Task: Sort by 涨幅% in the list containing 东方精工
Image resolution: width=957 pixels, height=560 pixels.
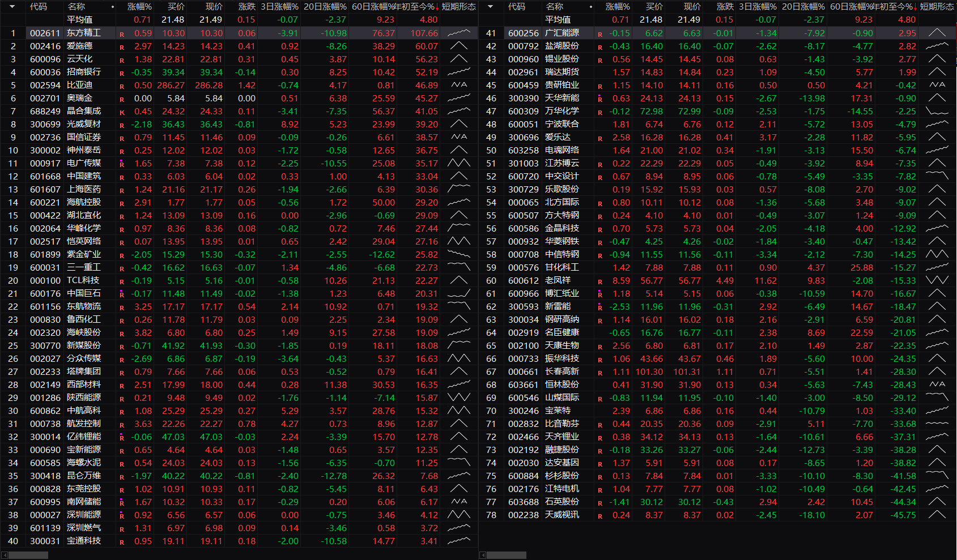Action: [139, 7]
